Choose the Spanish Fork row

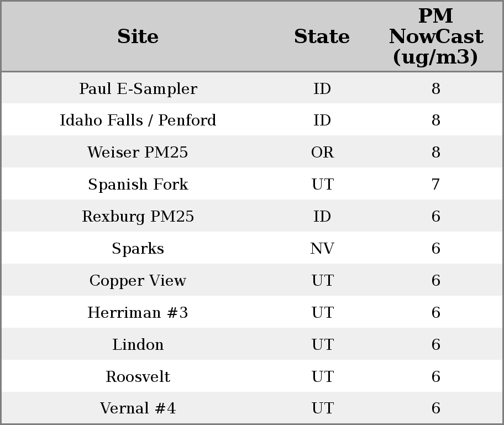[x=138, y=185]
